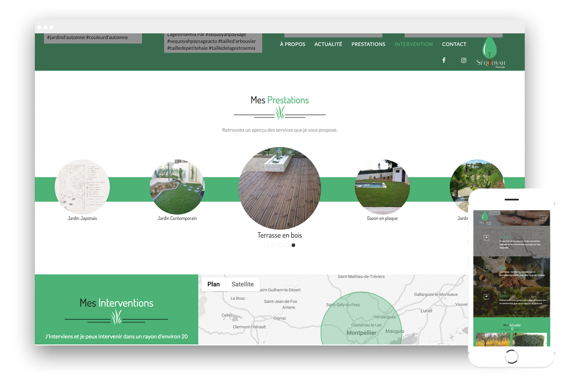The width and height of the screenshot is (588, 392).
Task: Select the INTERVENTION menu item
Action: click(x=414, y=44)
